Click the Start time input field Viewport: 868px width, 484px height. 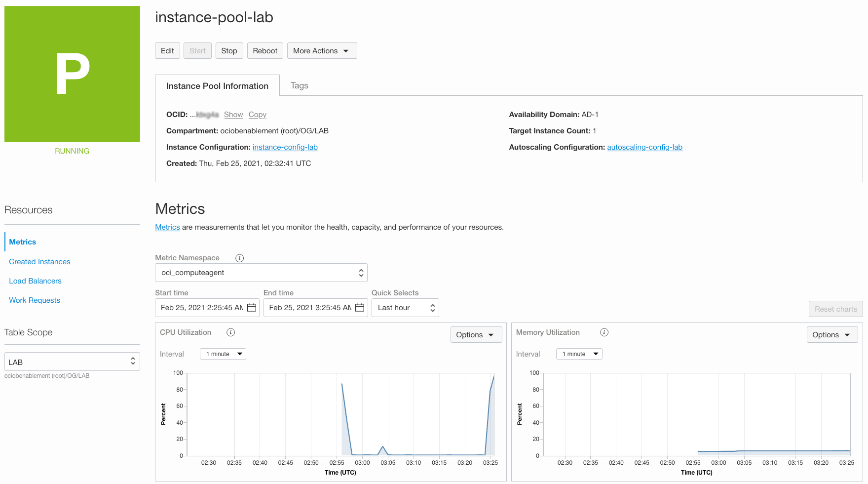pyautogui.click(x=207, y=308)
